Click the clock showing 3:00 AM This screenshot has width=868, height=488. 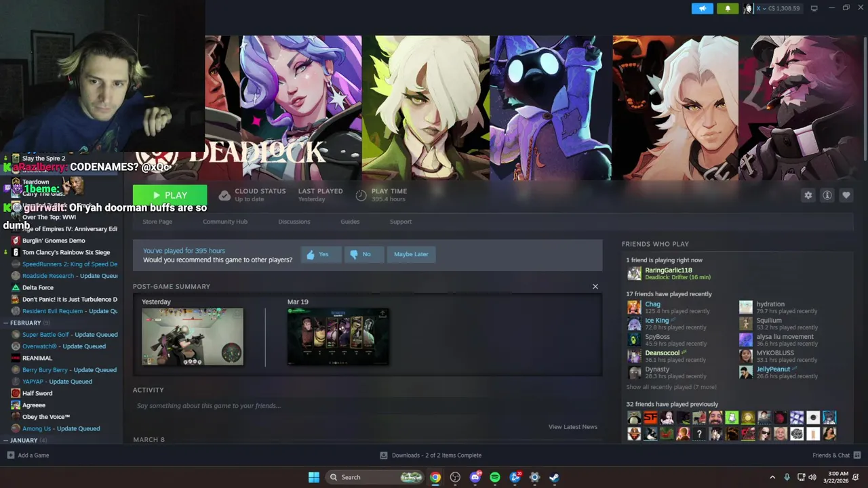pyautogui.click(x=838, y=477)
